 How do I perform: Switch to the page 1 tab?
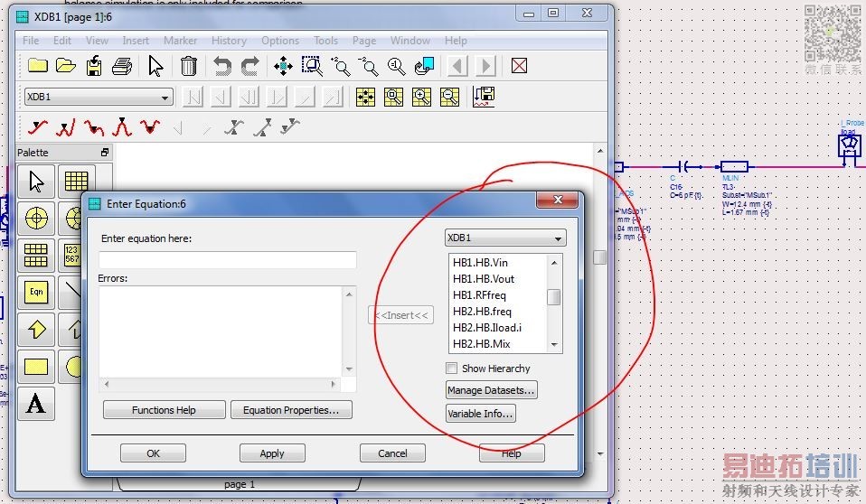click(x=240, y=484)
